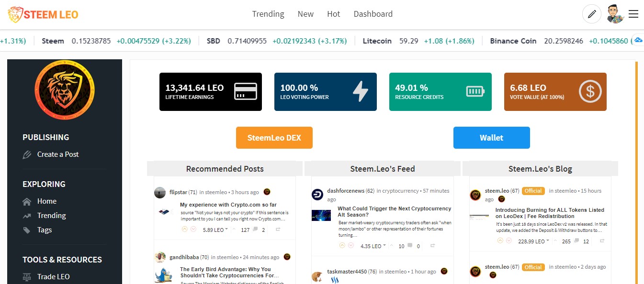Image resolution: width=644 pixels, height=284 pixels.
Task: Click the Tags label icon in sidebar
Action: tap(27, 230)
